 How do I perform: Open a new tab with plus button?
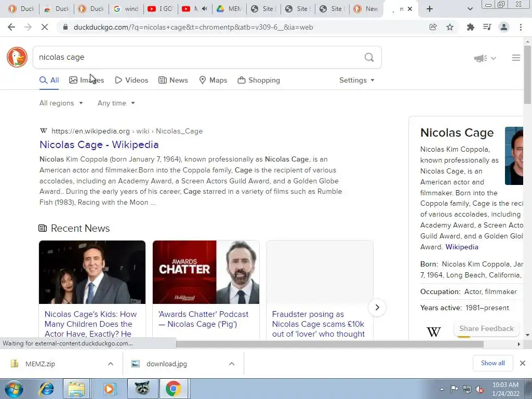click(430, 9)
